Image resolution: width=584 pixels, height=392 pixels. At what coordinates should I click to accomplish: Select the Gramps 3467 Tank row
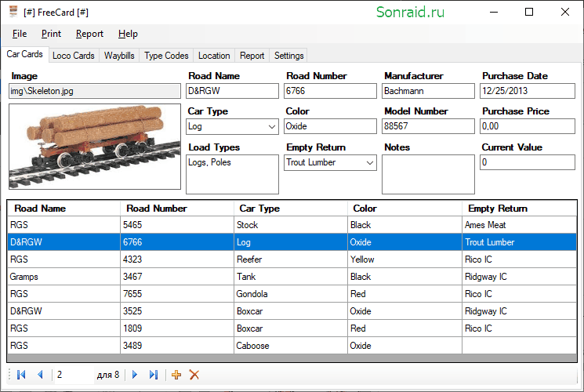[x=292, y=277]
